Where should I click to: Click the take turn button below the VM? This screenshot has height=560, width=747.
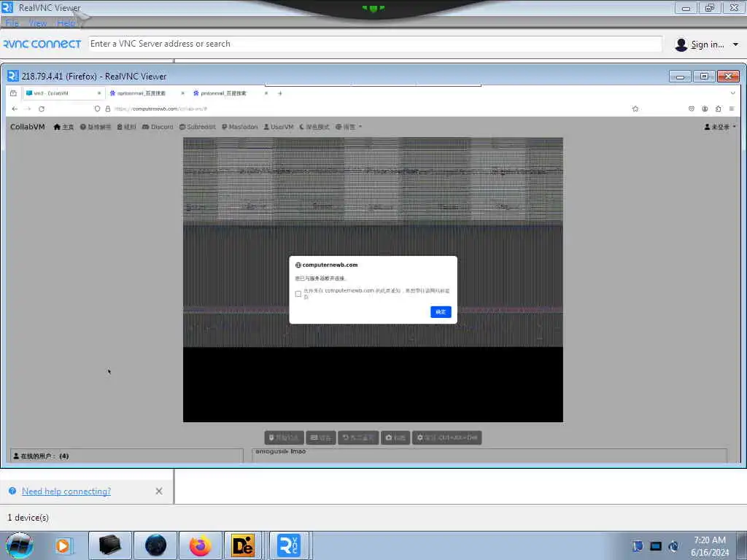tap(284, 437)
